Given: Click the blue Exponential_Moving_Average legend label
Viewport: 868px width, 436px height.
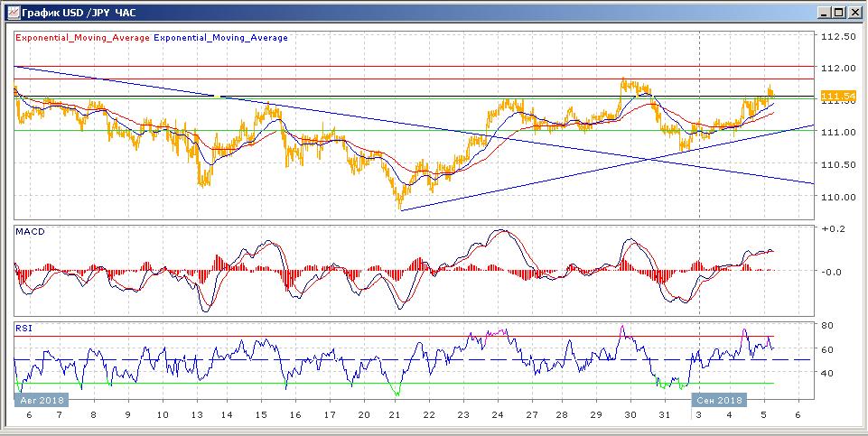Looking at the screenshot, I should (x=221, y=38).
